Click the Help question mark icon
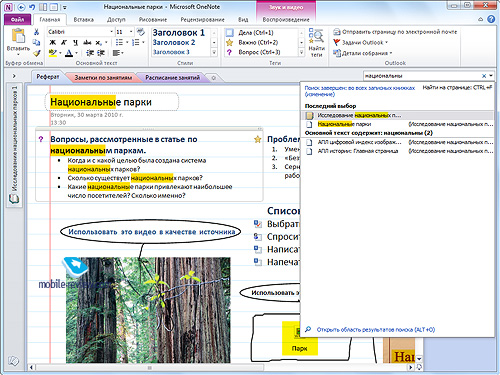The width and height of the screenshot is (500, 375). pos(491,19)
